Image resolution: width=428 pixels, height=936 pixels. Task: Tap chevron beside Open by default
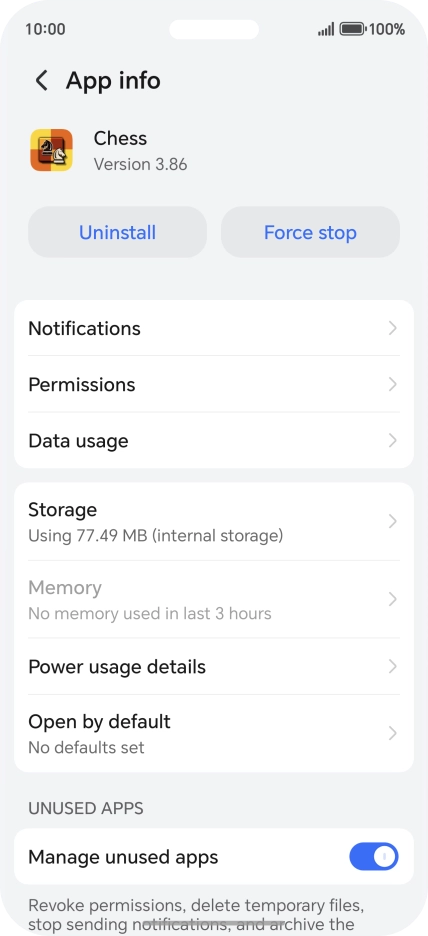coord(392,733)
